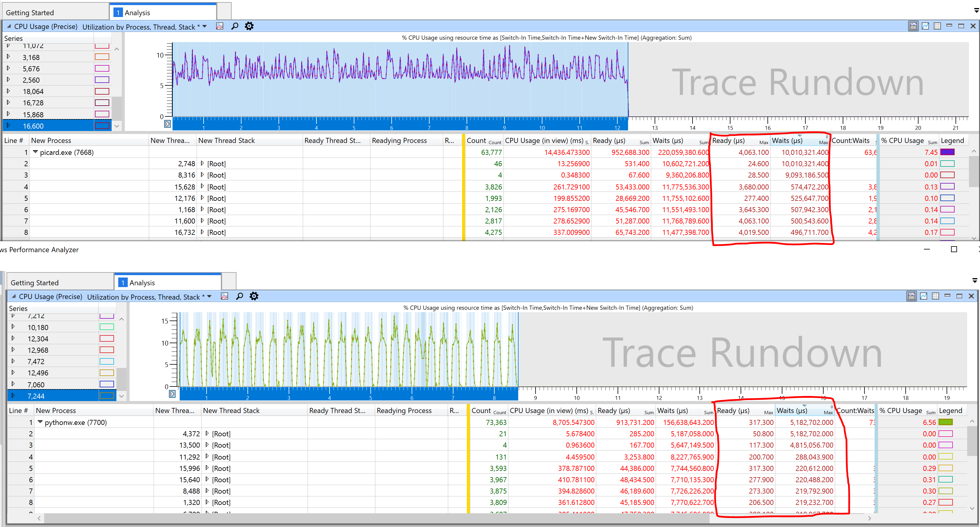The height and width of the screenshot is (527, 980).
Task: Maximize the Windows Performance Analyzer window
Action: tap(953, 249)
